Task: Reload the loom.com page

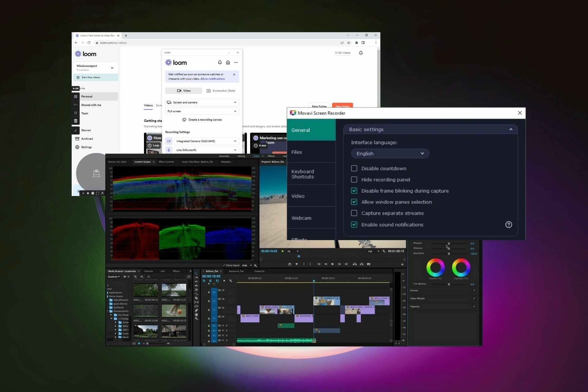Action: tap(89, 43)
